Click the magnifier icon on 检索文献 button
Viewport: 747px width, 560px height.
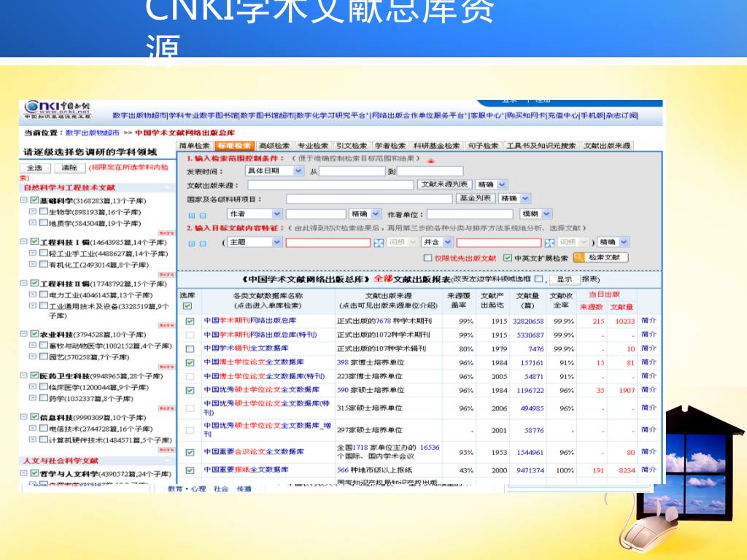pyautogui.click(x=578, y=257)
